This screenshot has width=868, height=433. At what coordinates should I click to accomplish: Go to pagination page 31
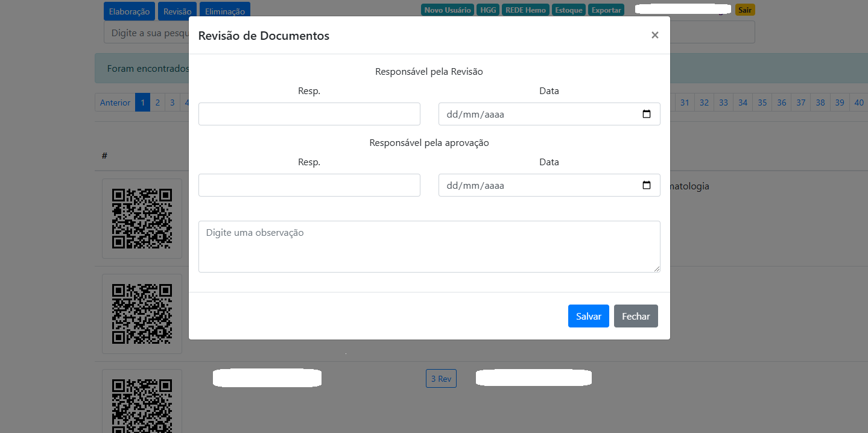point(685,103)
